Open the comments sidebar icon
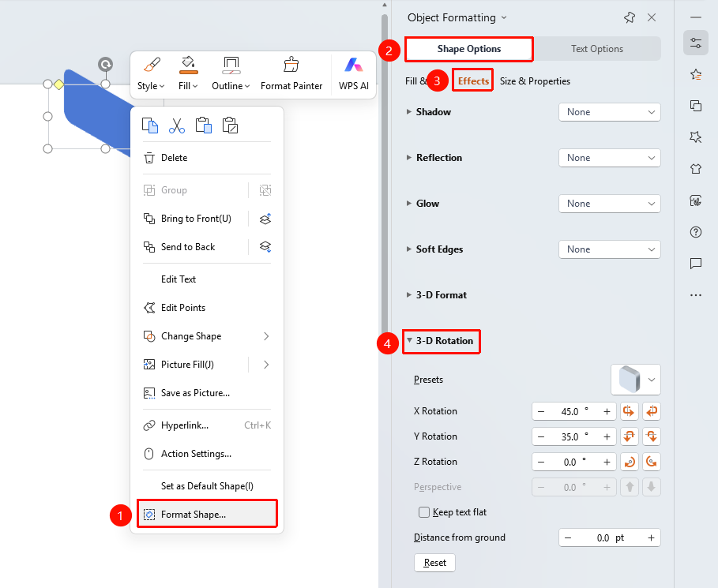Image resolution: width=718 pixels, height=588 pixels. tap(696, 263)
